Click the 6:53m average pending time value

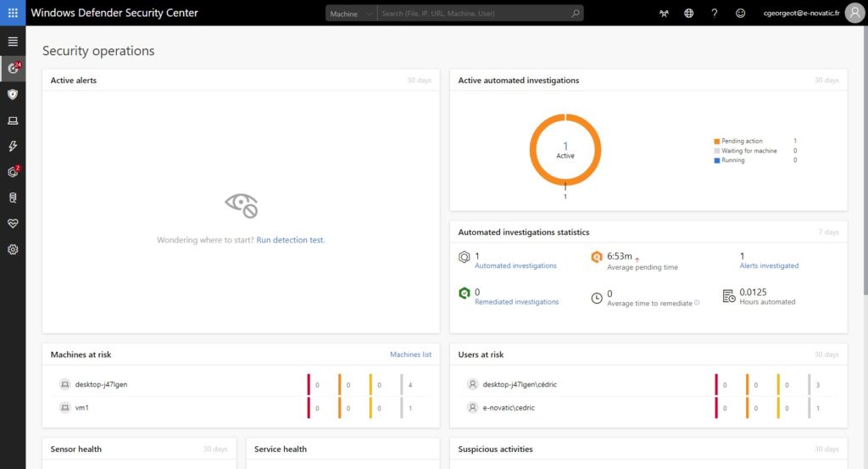pyautogui.click(x=620, y=256)
